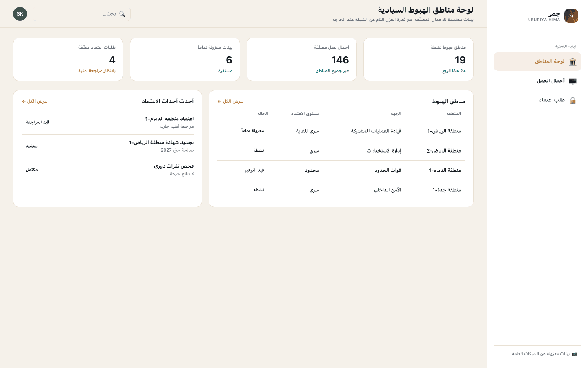Select the منطقة الرياض-2 zone name in the table
Screen dimensions: 588x368
click(x=444, y=151)
